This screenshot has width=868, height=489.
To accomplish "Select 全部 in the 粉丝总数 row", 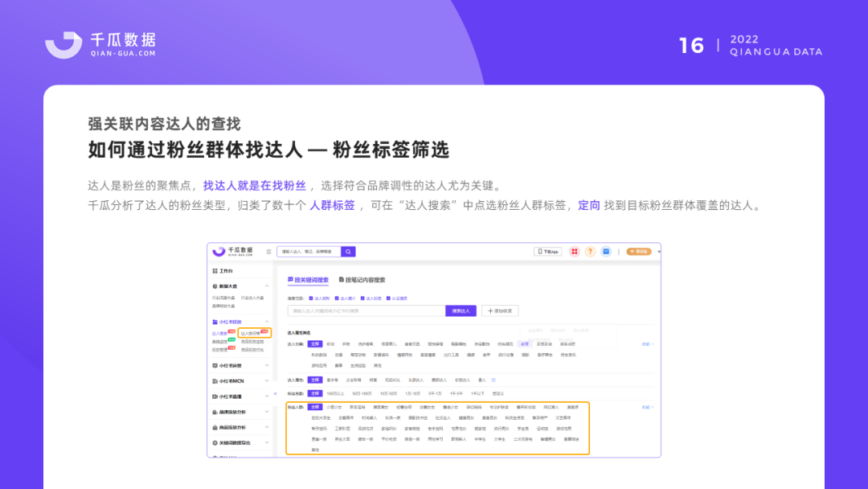I will 315,394.
